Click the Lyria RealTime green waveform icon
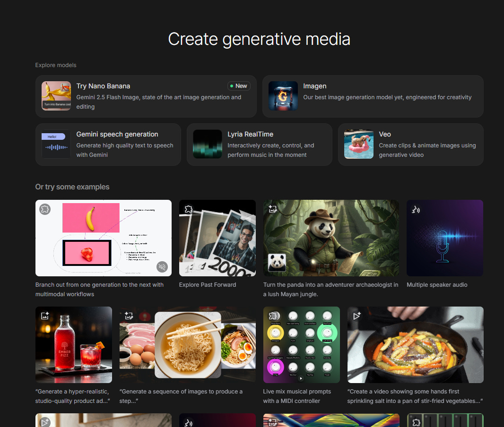Viewport: 504px width, 427px height. click(208, 144)
